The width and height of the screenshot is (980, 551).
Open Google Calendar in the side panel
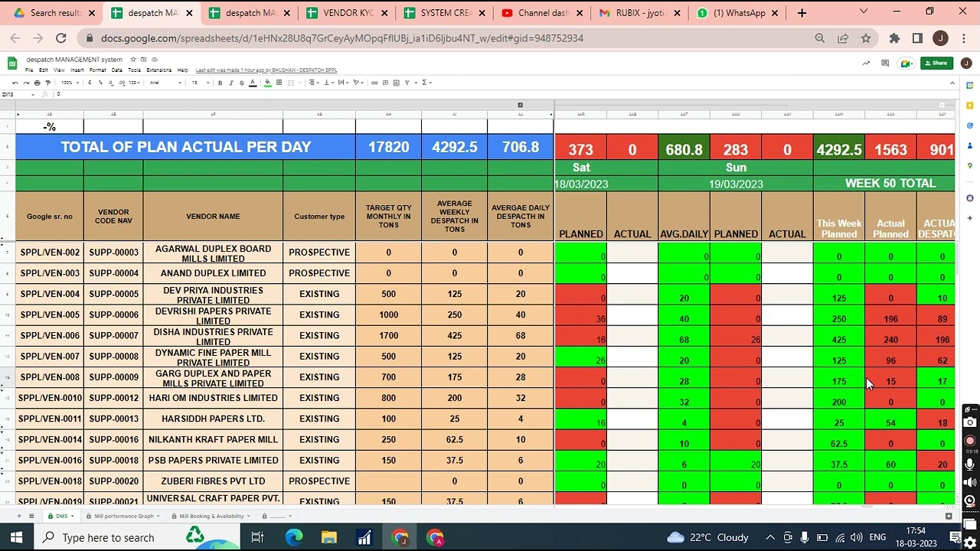tap(969, 84)
